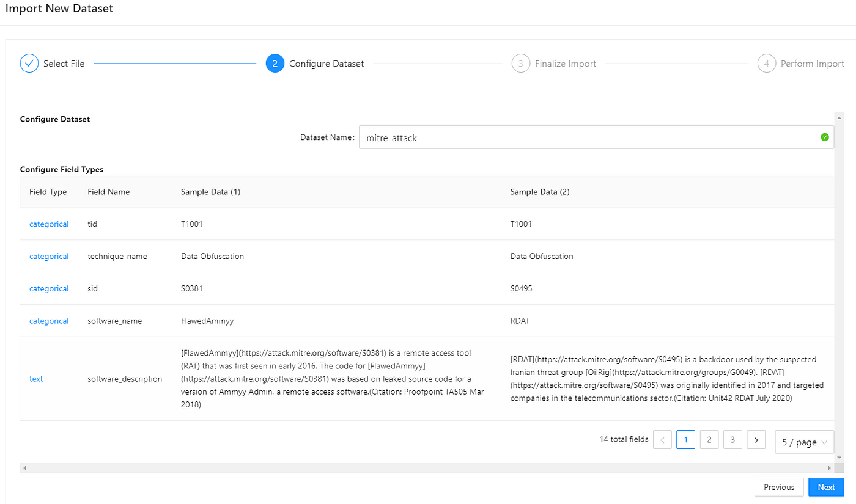Click the Next button to continue
Image resolution: width=856 pixels, height=504 pixels.
point(826,487)
